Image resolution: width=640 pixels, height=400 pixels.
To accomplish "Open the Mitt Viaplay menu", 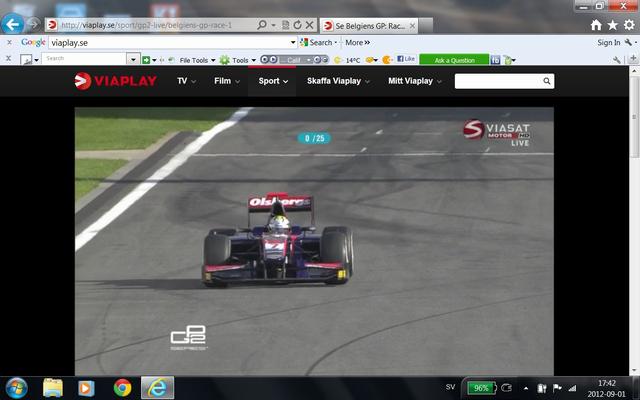I will coord(411,81).
